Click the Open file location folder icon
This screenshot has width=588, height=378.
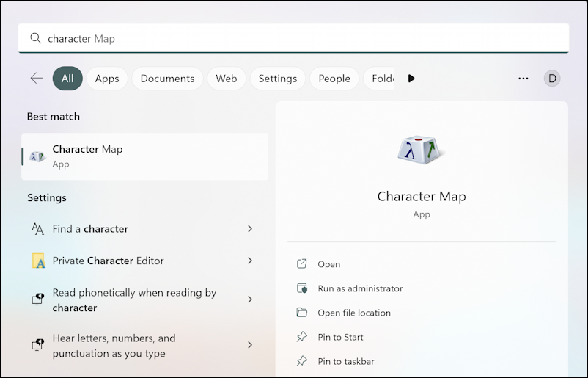302,313
